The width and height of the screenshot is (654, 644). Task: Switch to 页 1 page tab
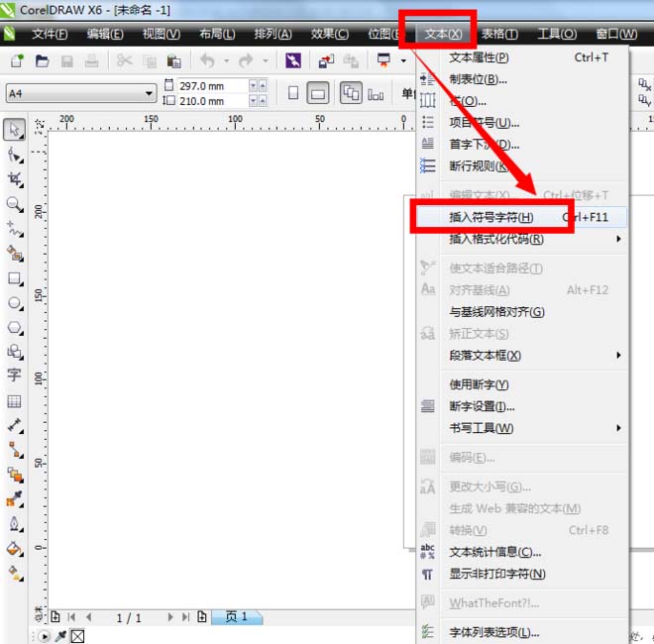[x=237, y=617]
